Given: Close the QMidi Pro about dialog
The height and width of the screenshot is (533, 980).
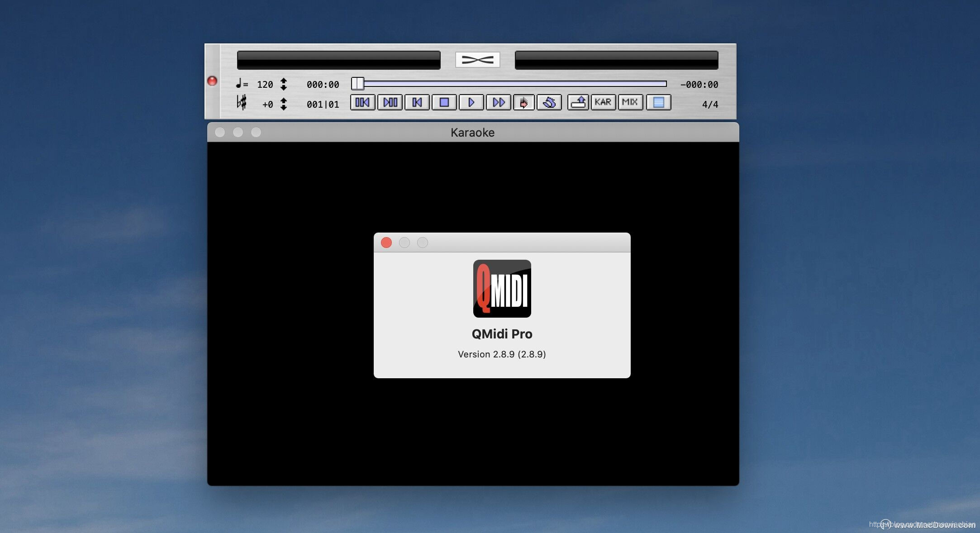Looking at the screenshot, I should 386,243.
